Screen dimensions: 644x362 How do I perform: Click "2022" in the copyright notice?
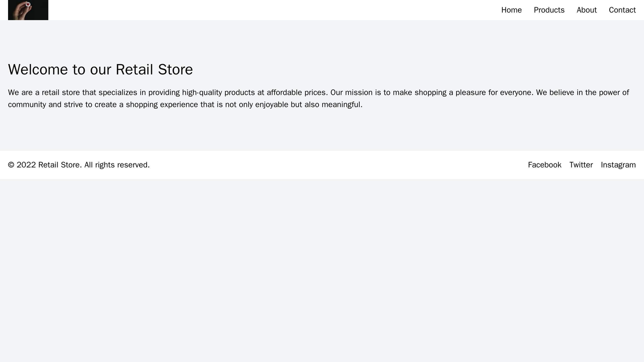point(26,165)
